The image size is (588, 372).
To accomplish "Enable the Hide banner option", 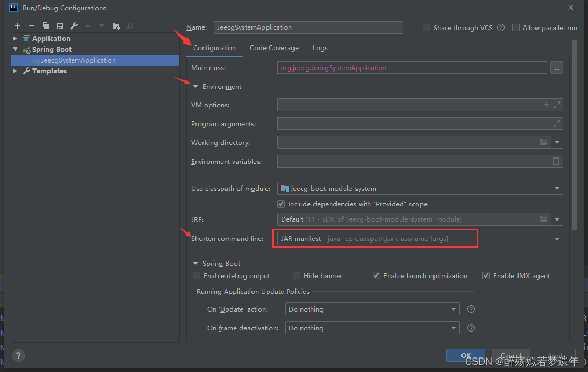I will click(x=296, y=275).
